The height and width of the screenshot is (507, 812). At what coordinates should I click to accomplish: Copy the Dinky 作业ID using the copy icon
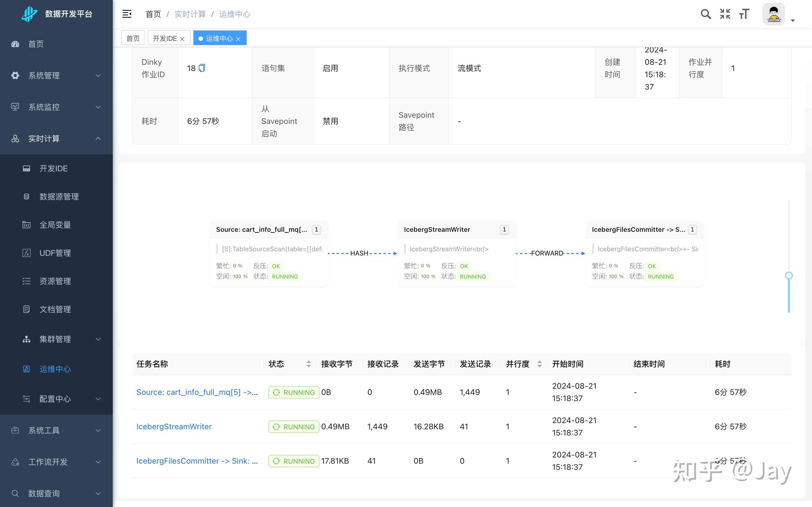(x=201, y=68)
